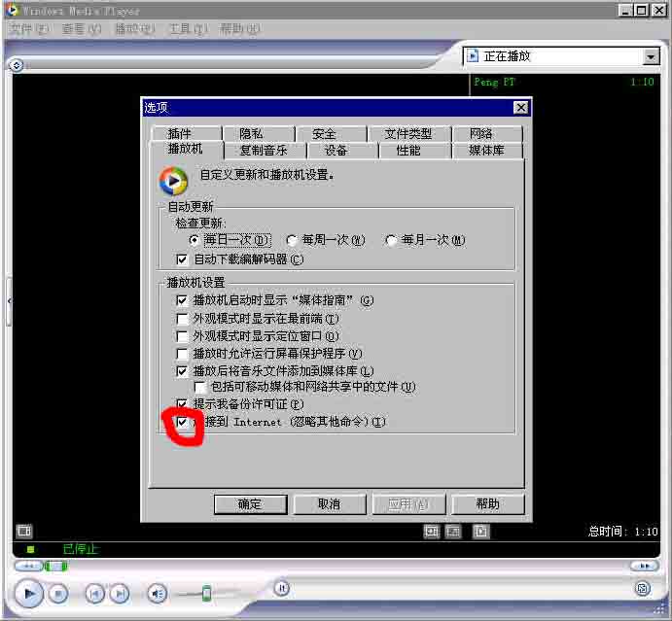Open the 工具 menu
This screenshot has width=672, height=621.
click(x=188, y=29)
